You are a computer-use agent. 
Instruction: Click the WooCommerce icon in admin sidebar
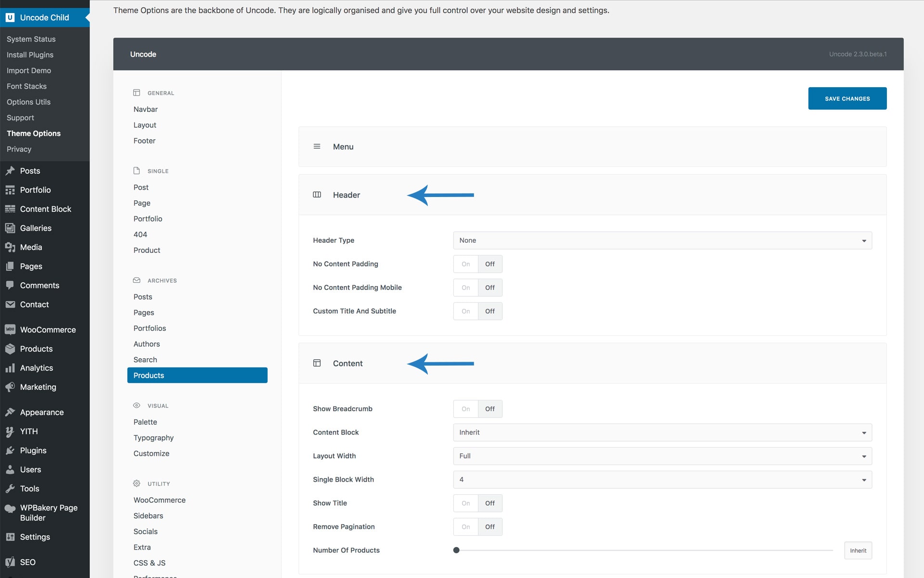pos(10,329)
